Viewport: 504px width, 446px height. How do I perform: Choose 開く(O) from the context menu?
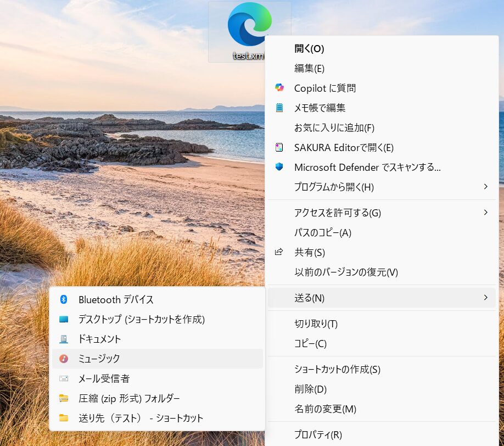click(x=382, y=48)
